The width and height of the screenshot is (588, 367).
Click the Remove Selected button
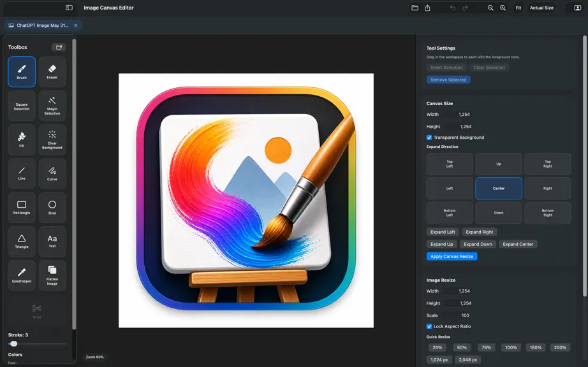[x=448, y=80]
